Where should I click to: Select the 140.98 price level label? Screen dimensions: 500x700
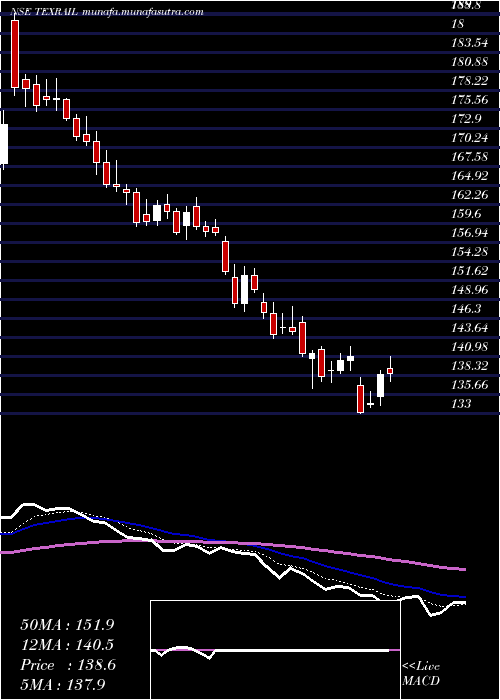pyautogui.click(x=470, y=347)
